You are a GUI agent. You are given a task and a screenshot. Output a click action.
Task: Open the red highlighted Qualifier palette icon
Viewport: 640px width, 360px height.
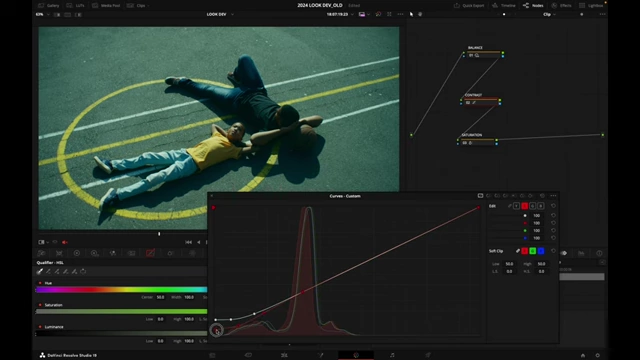click(x=150, y=253)
